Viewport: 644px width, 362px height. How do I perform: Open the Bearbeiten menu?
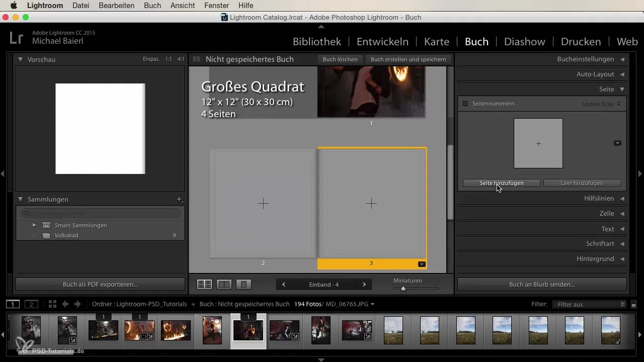coord(116,6)
